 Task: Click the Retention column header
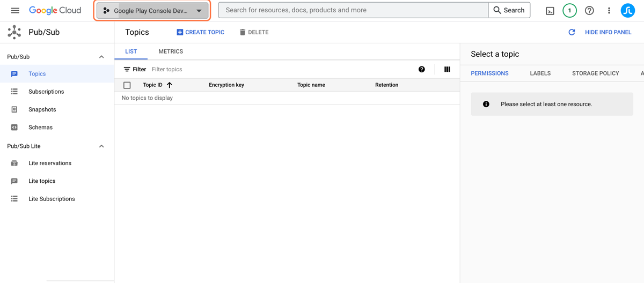coord(386,85)
